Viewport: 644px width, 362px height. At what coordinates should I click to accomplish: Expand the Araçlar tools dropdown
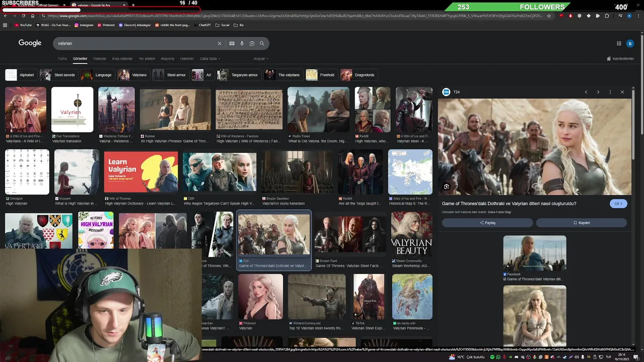[x=261, y=58]
